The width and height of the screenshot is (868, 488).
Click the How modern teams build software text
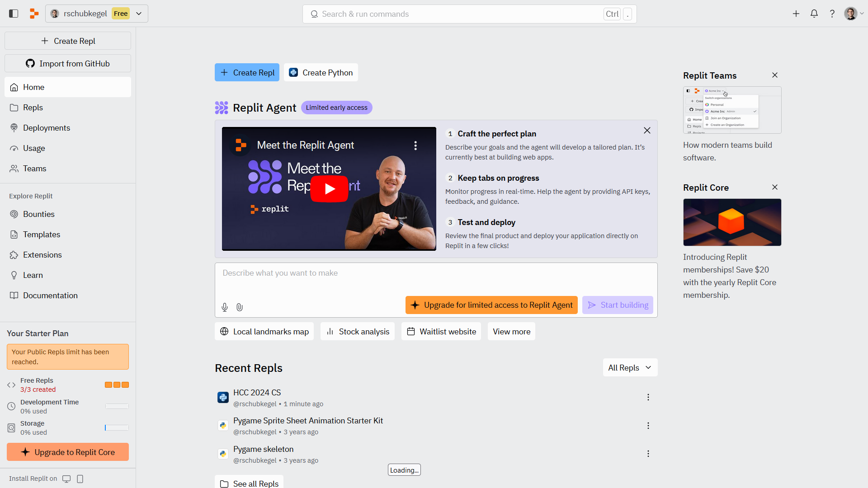coord(727,151)
